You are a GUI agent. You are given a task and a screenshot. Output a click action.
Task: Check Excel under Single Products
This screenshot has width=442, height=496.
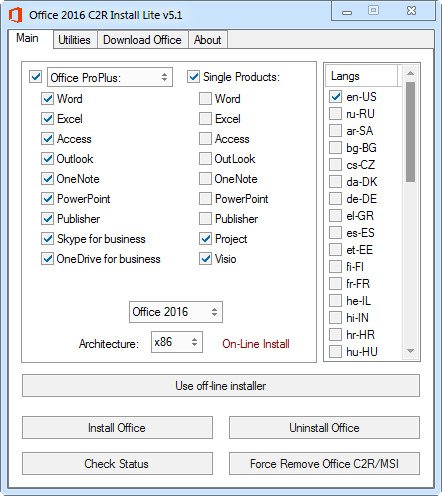[205, 119]
